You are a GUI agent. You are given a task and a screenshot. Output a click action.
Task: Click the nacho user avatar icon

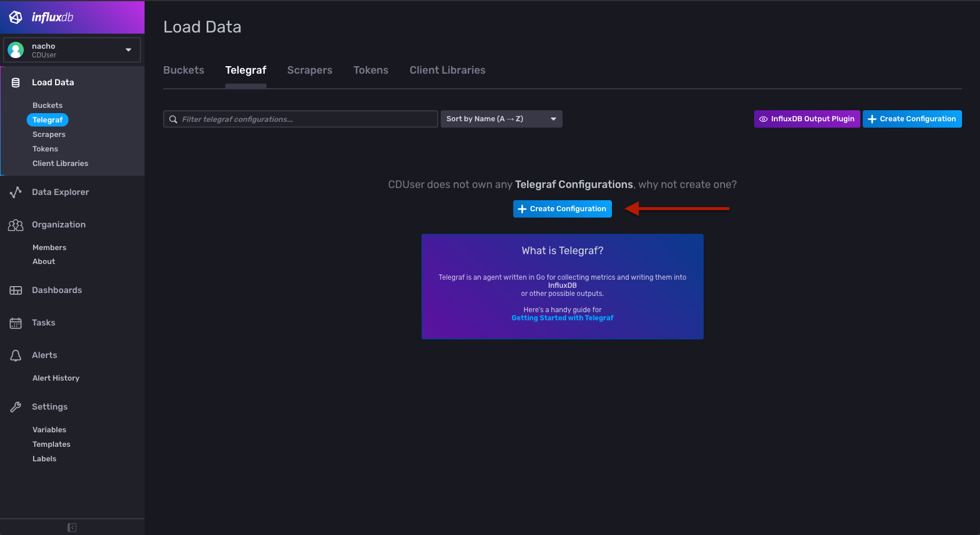(16, 50)
